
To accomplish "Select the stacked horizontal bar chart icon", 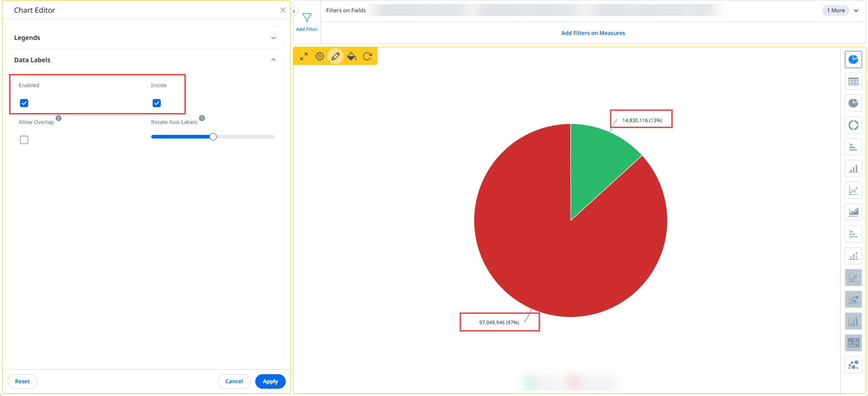I will (x=853, y=234).
